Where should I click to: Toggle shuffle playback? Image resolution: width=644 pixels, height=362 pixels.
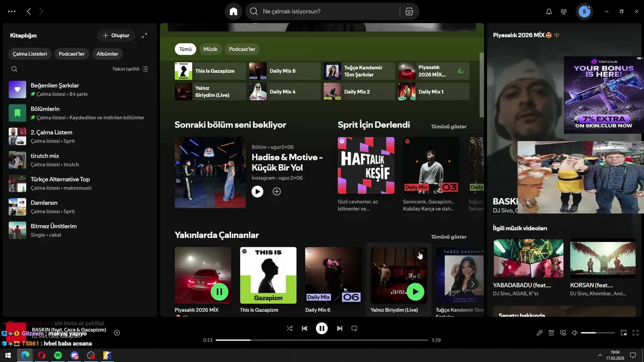pyautogui.click(x=289, y=328)
